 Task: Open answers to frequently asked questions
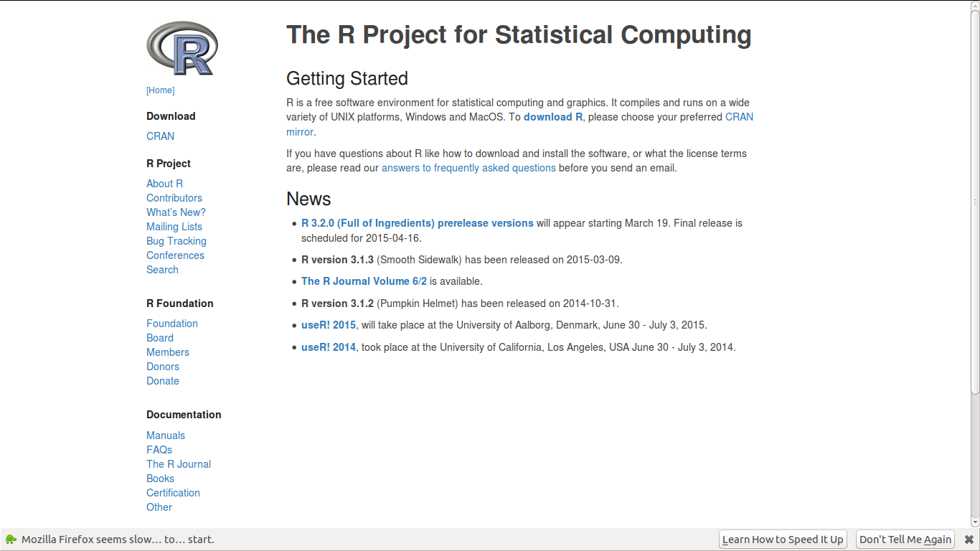468,168
